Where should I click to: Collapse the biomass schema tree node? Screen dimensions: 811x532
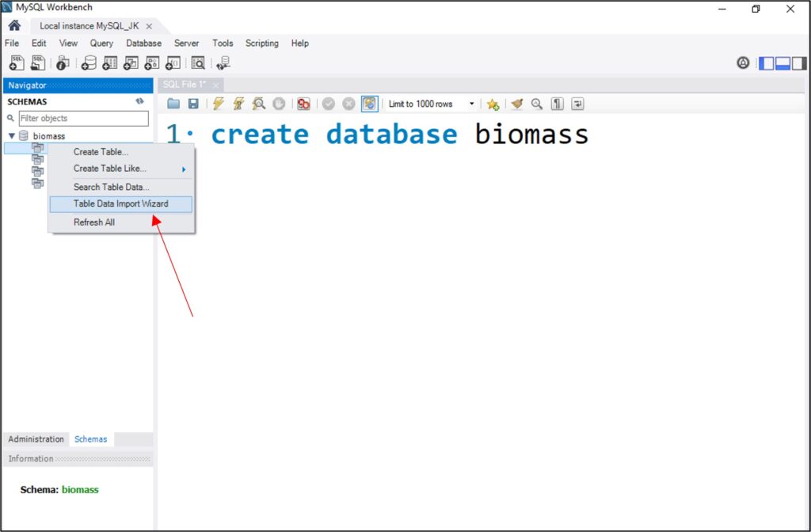click(x=12, y=136)
